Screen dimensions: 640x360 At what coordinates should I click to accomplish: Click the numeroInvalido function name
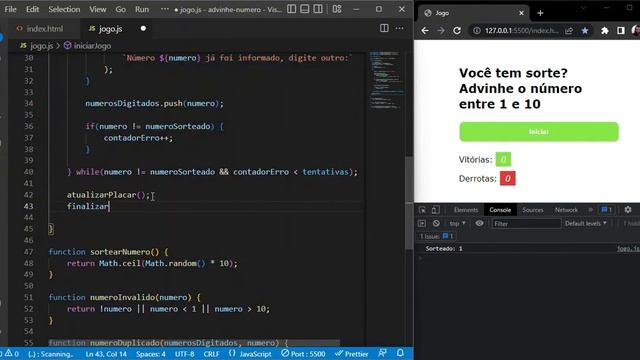[122, 298]
